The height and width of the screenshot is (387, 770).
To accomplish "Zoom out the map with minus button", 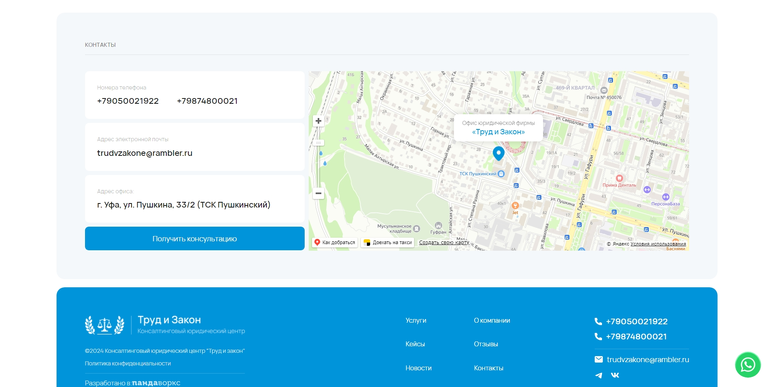I will [318, 193].
